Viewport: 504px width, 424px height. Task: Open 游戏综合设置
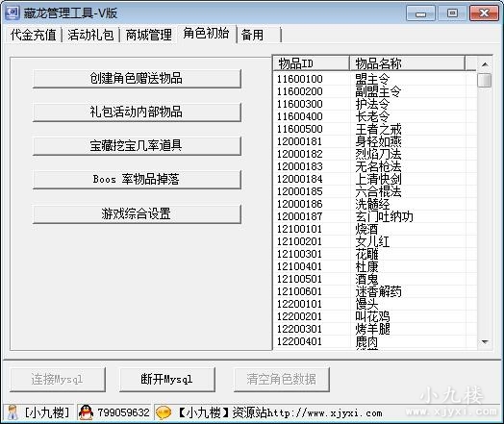(x=137, y=214)
